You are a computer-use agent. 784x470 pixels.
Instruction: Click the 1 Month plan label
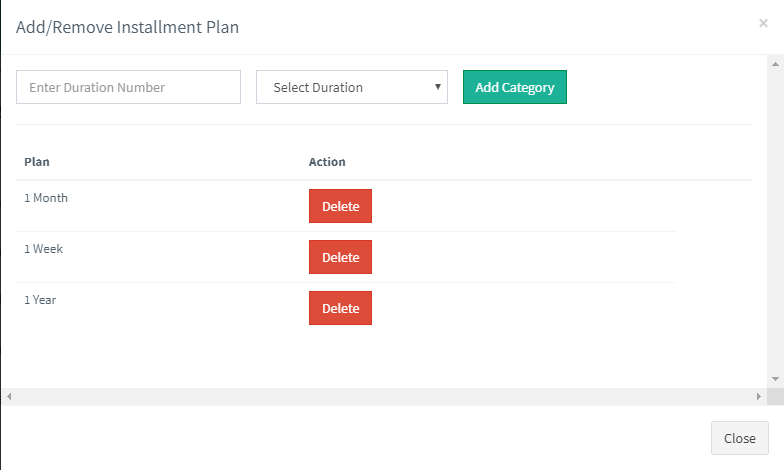click(x=46, y=198)
